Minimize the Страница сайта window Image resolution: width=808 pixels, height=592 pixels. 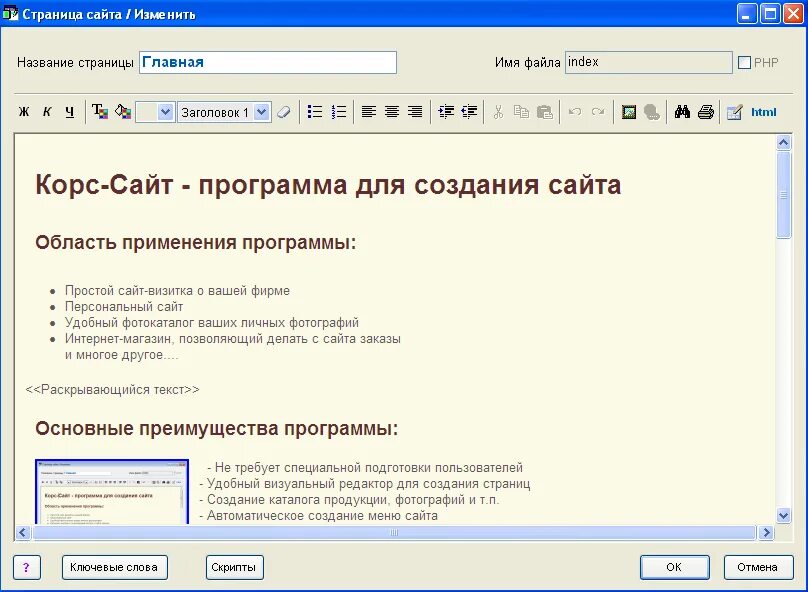coord(747,13)
